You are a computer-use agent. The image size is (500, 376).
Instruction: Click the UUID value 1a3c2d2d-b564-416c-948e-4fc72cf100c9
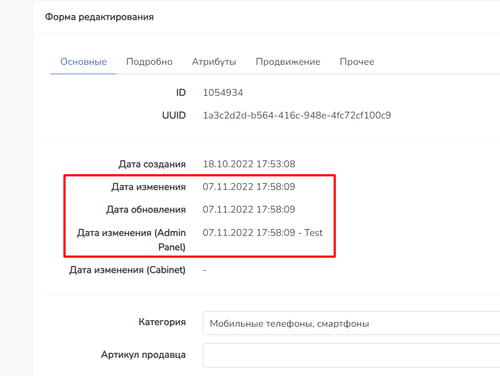(297, 115)
